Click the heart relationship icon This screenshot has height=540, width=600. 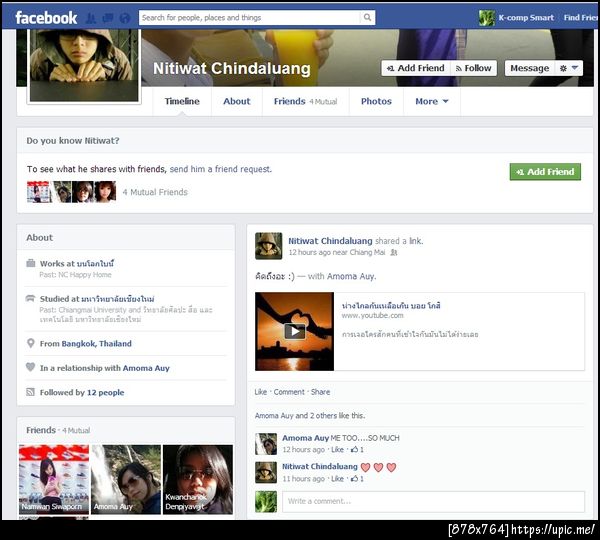31,367
